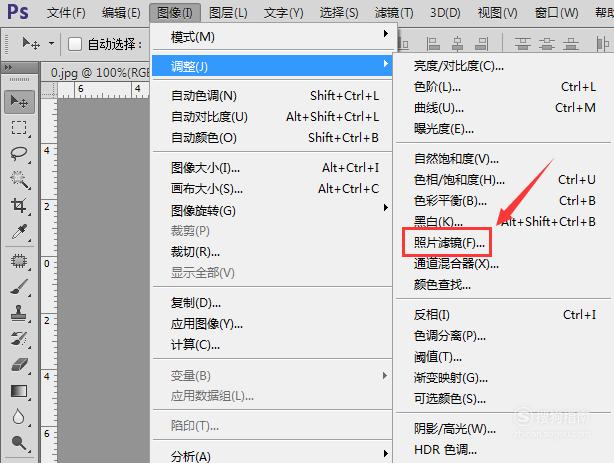Screen dimensions: 614x463
Task: Toggle the 自动选择 checkbox
Action: coord(74,44)
